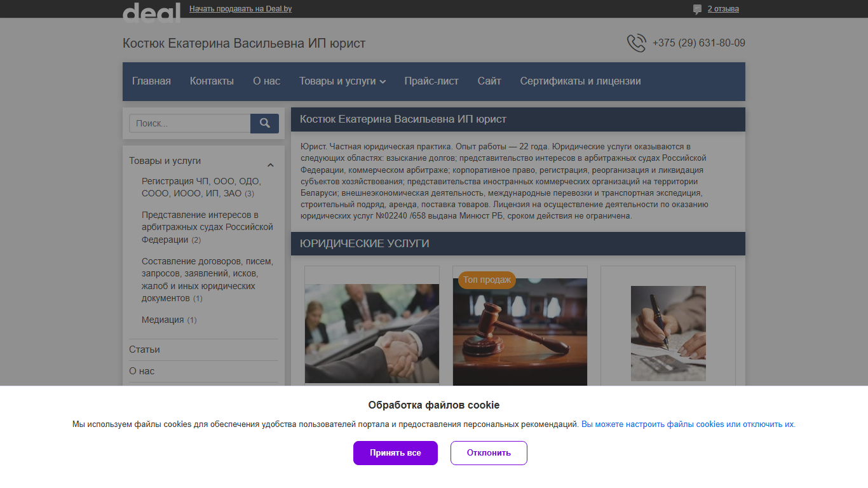Open 'Представление интересов в арбитражных судах' category
The width and height of the screenshot is (868, 488).
pyautogui.click(x=207, y=227)
